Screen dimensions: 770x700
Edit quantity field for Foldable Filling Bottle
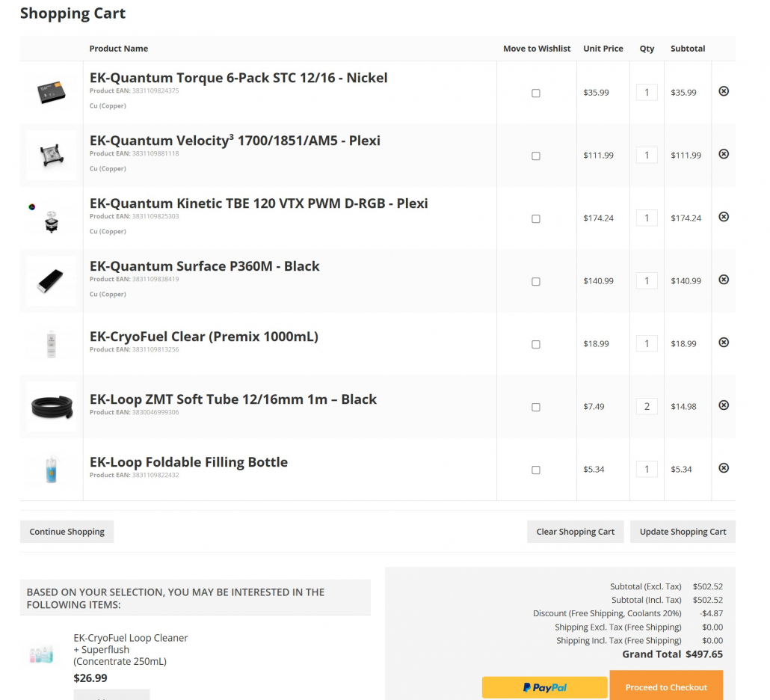[647, 470]
